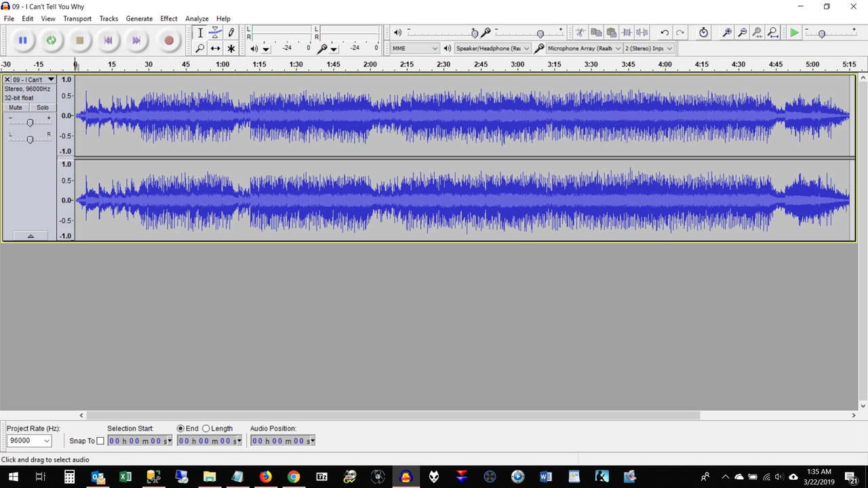Click the track gain slider
The image size is (868, 488).
click(30, 122)
